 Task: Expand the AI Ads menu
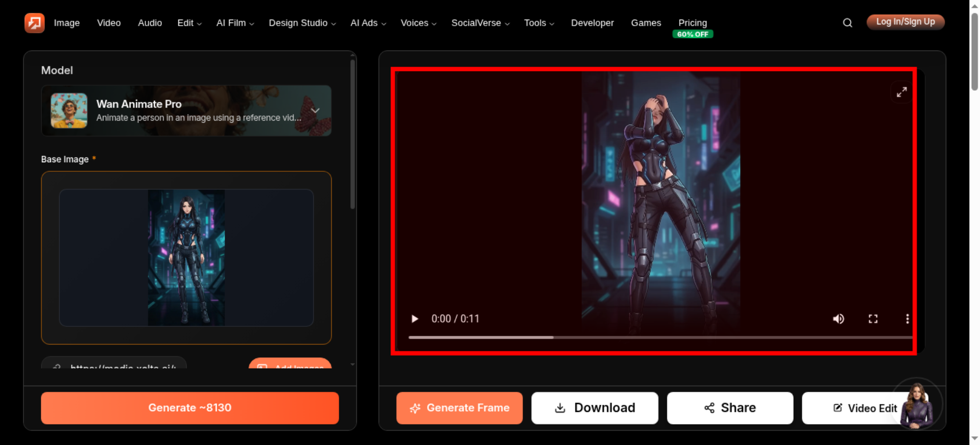click(368, 23)
